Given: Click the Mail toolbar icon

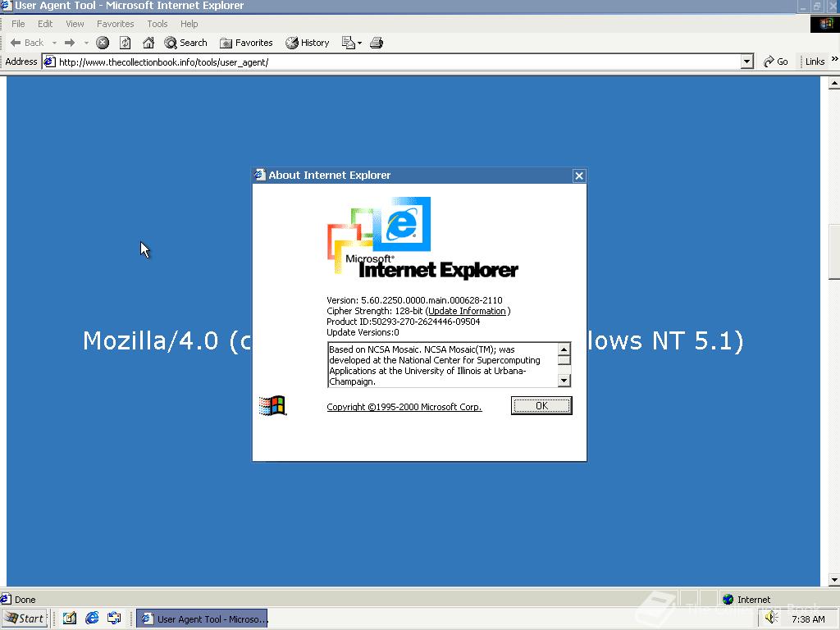Looking at the screenshot, I should (348, 43).
